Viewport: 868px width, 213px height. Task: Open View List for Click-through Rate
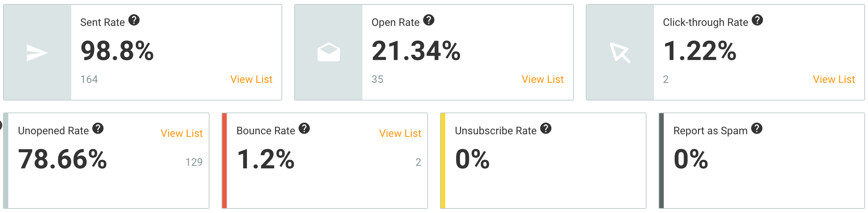pyautogui.click(x=834, y=79)
